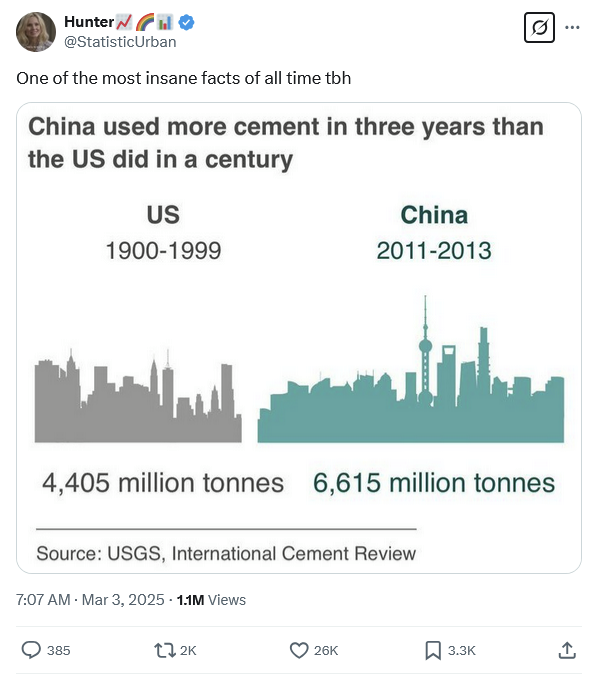598x674 pixels.
Task: Open Hunter's profile avatar picture
Action: [36, 32]
